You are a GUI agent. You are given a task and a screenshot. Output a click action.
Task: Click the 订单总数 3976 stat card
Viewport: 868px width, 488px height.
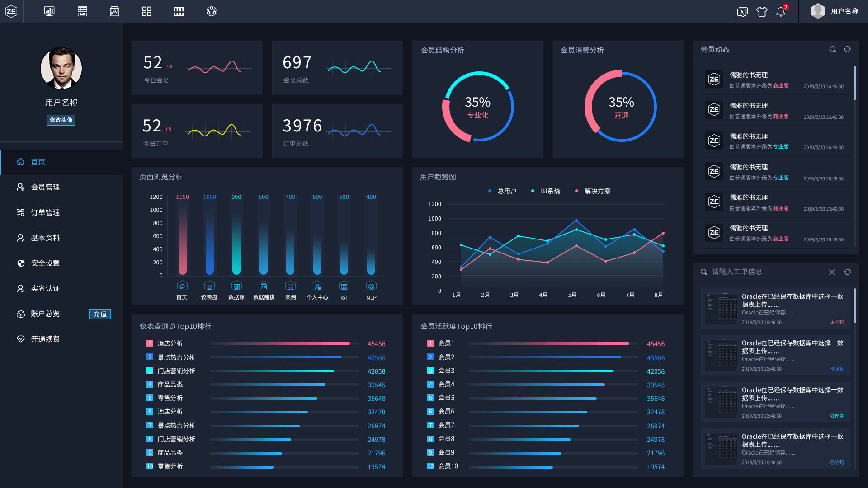337,131
